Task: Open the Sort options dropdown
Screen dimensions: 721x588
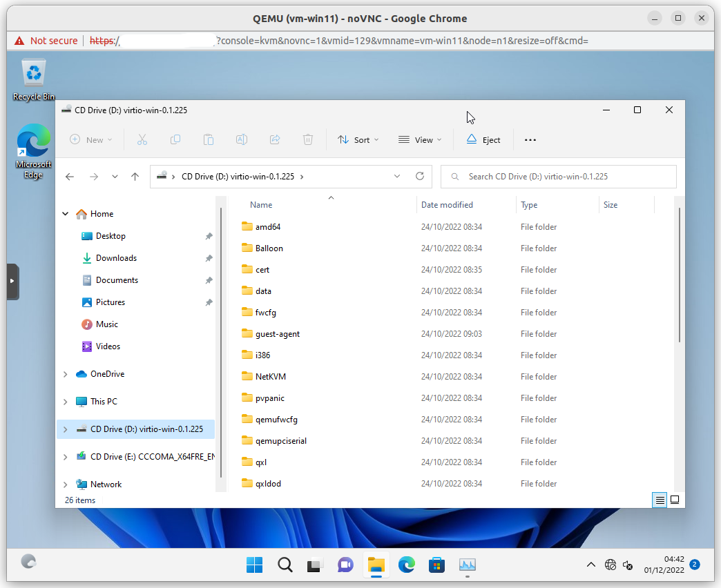Action: pyautogui.click(x=358, y=139)
